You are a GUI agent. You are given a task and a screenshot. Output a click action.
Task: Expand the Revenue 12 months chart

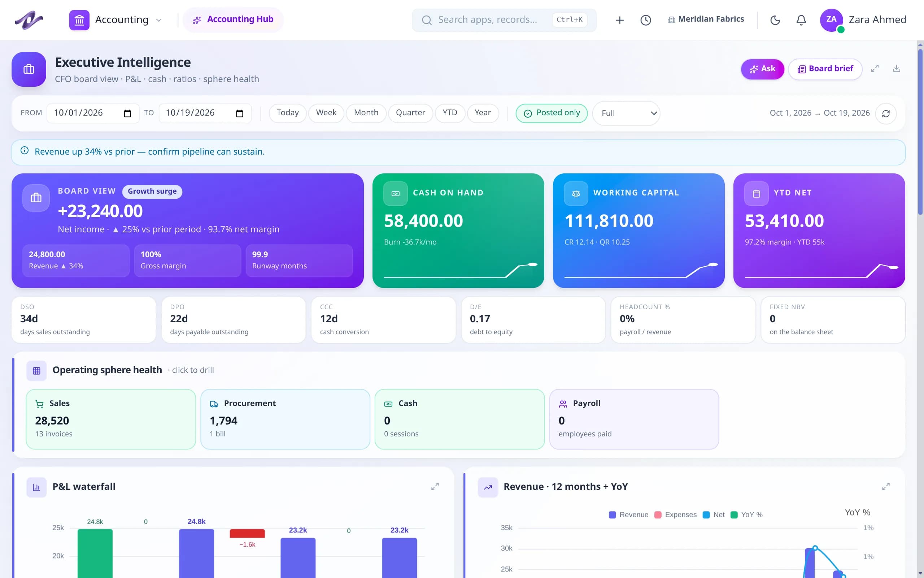886,486
